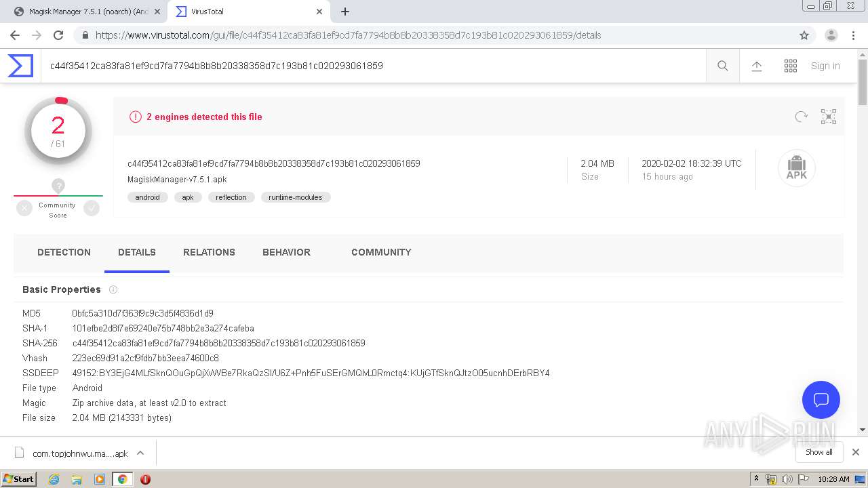Viewport: 868px width, 488px height.
Task: Open the COMMUNITY tab
Action: [x=381, y=252]
